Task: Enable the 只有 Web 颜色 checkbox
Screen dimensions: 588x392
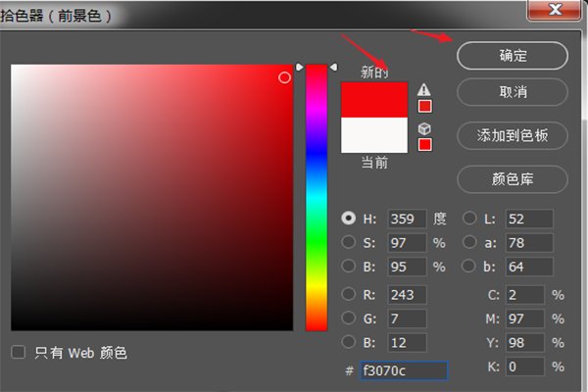Action: [x=18, y=353]
